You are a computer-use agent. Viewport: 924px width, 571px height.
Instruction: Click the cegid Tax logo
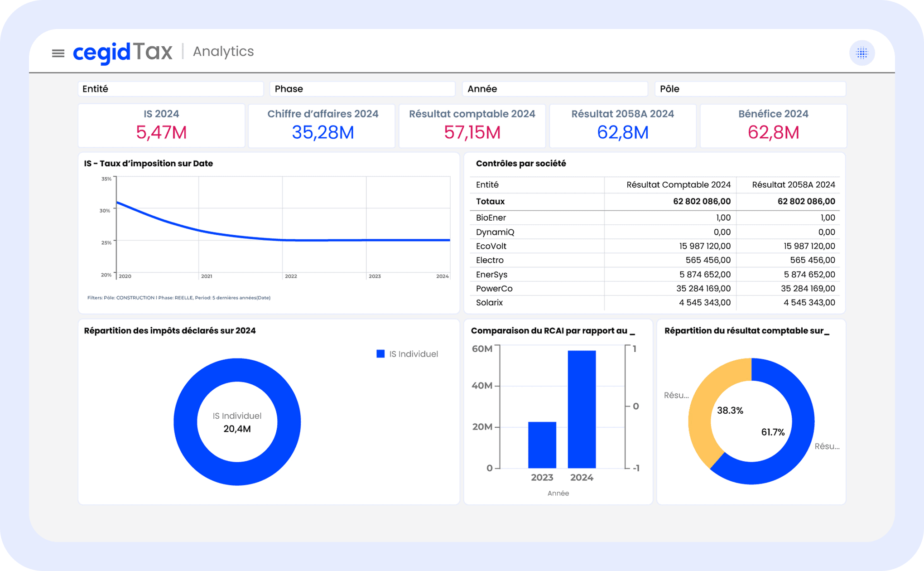tap(123, 52)
